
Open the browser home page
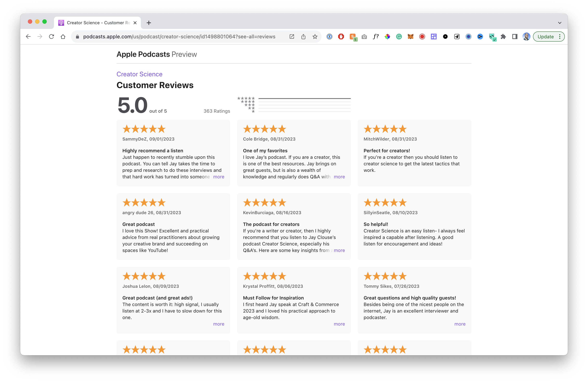pos(63,37)
